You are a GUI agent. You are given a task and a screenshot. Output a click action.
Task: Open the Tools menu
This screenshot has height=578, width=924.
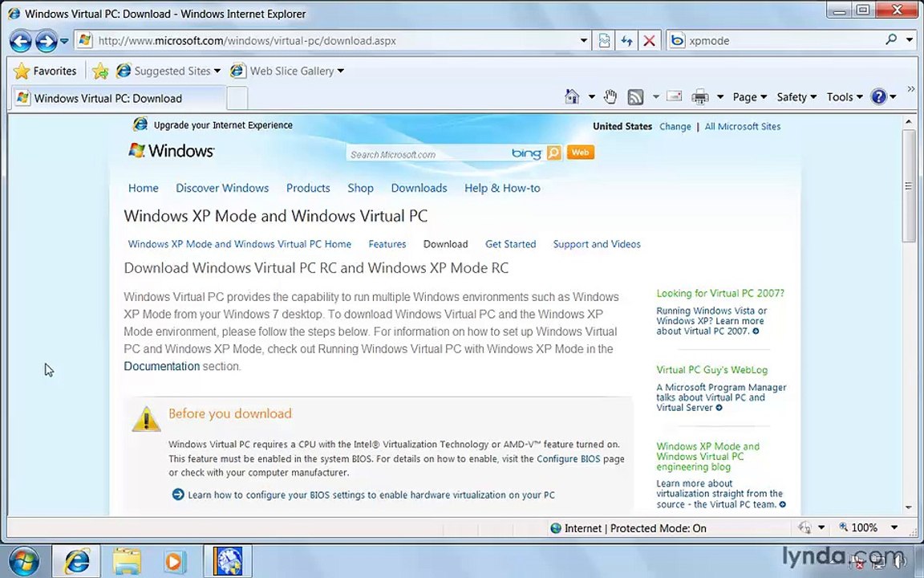click(845, 97)
